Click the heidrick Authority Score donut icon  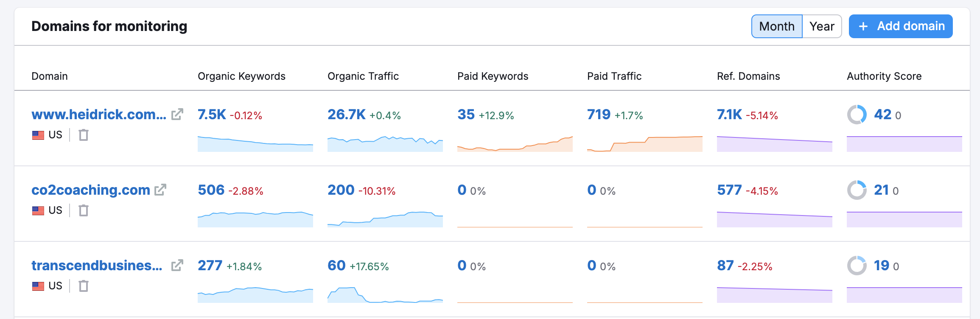(857, 115)
